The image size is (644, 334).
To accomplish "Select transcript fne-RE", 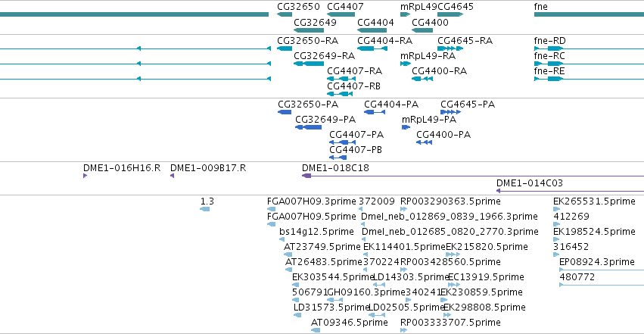I will pyautogui.click(x=549, y=71).
